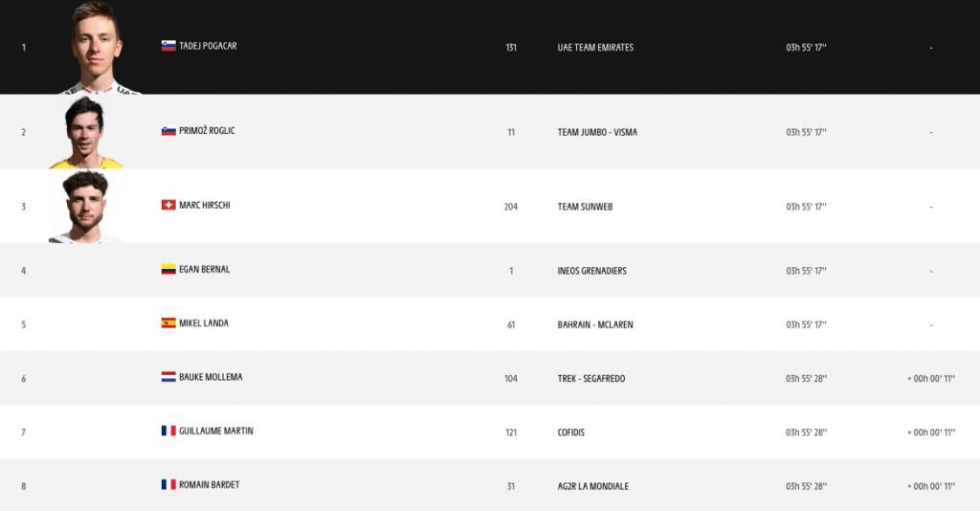Open the UAE Team Emirates team link
This screenshot has height=511, width=980.
click(x=595, y=48)
